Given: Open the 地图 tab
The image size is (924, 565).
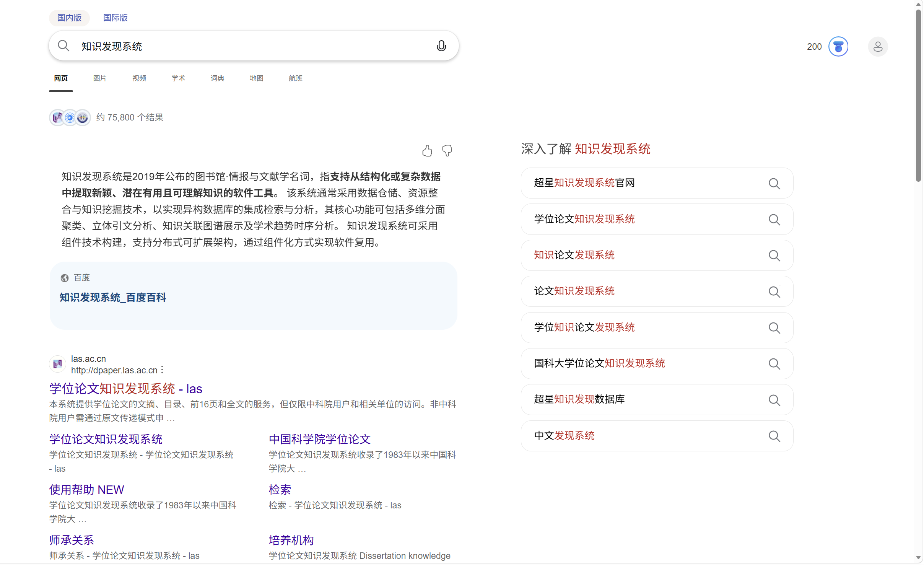Looking at the screenshot, I should coord(256,78).
